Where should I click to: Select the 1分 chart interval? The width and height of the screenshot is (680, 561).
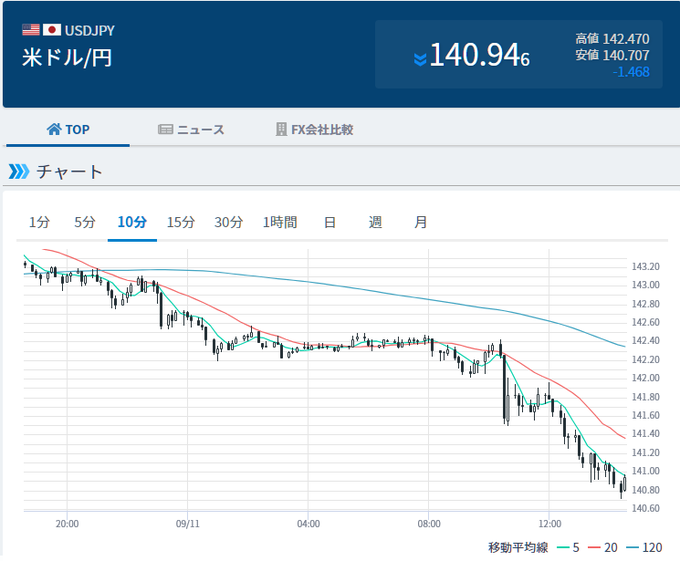click(x=39, y=222)
